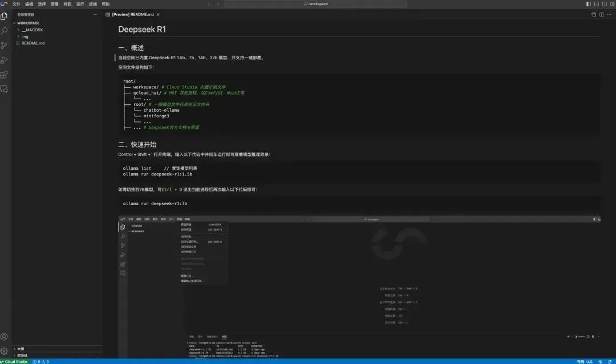The image size is (616, 364).
Task: Click the notifications bell in status bar
Action: 610,362
